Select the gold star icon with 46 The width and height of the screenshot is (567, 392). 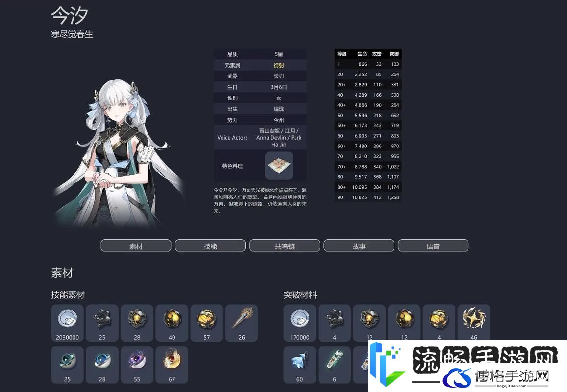click(474, 323)
